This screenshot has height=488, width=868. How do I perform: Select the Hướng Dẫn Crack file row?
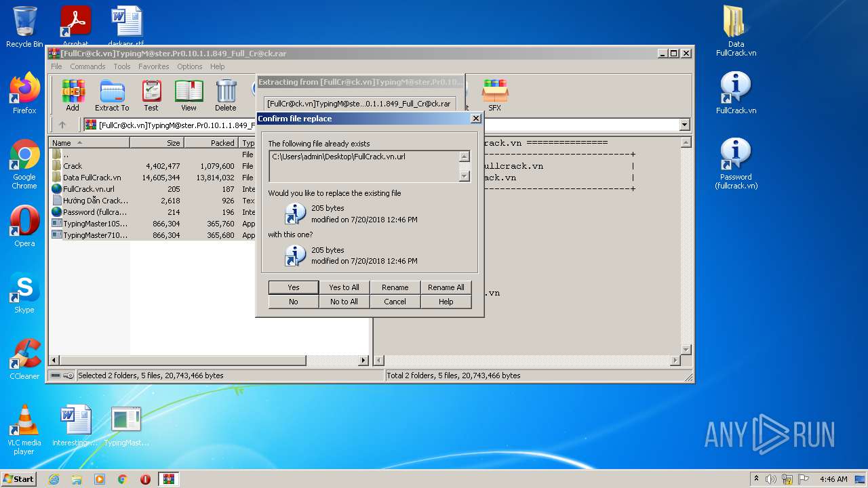[153, 201]
